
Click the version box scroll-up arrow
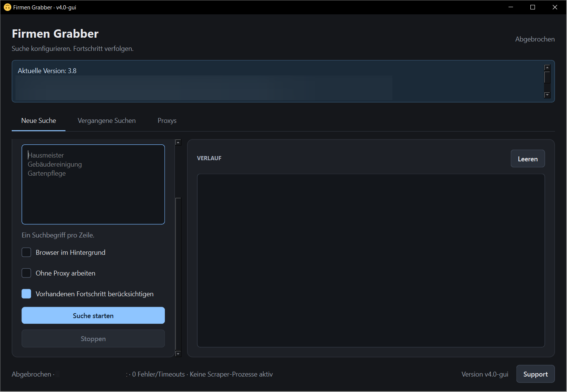tap(547, 67)
